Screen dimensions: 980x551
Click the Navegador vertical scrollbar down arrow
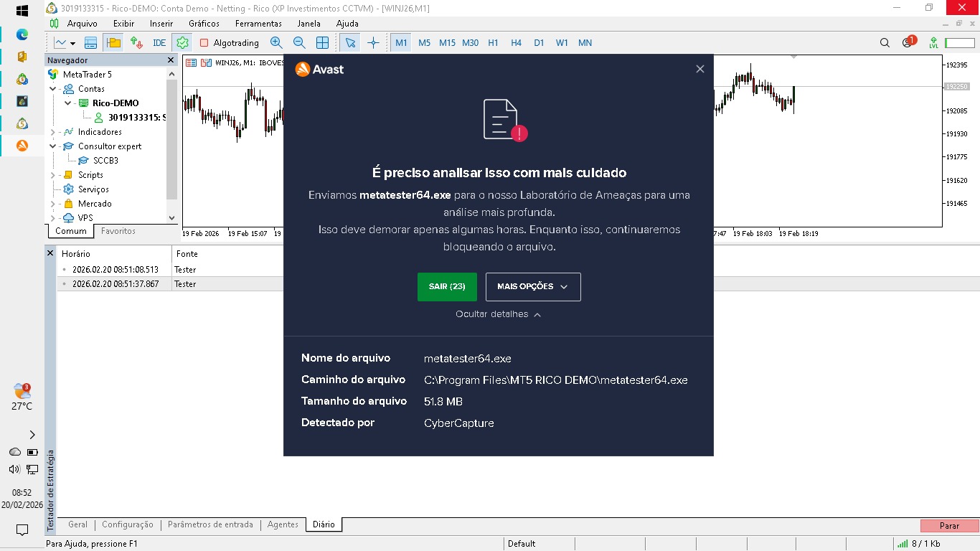click(171, 217)
